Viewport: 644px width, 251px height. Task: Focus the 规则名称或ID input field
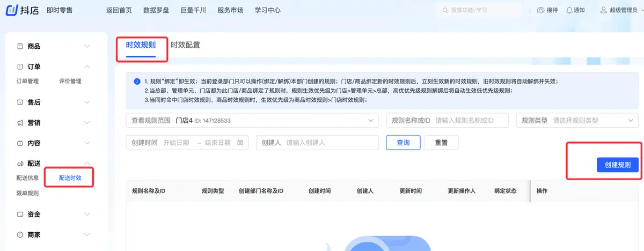(447, 121)
